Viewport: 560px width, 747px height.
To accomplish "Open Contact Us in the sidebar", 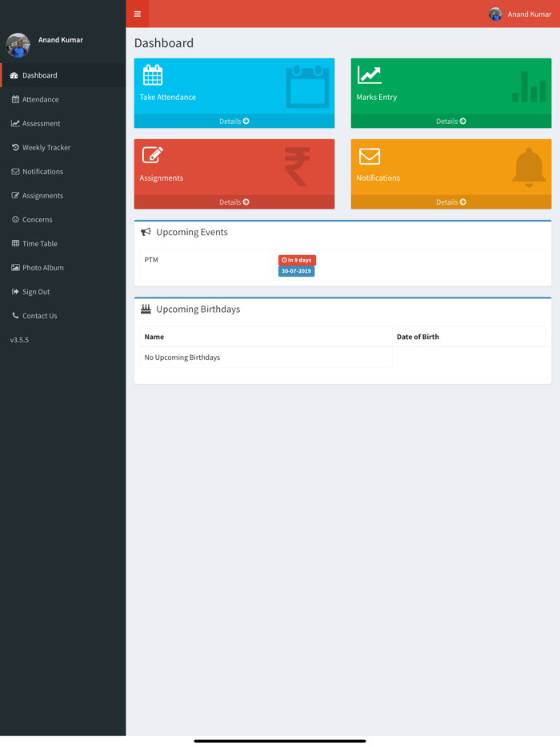I will (x=63, y=316).
